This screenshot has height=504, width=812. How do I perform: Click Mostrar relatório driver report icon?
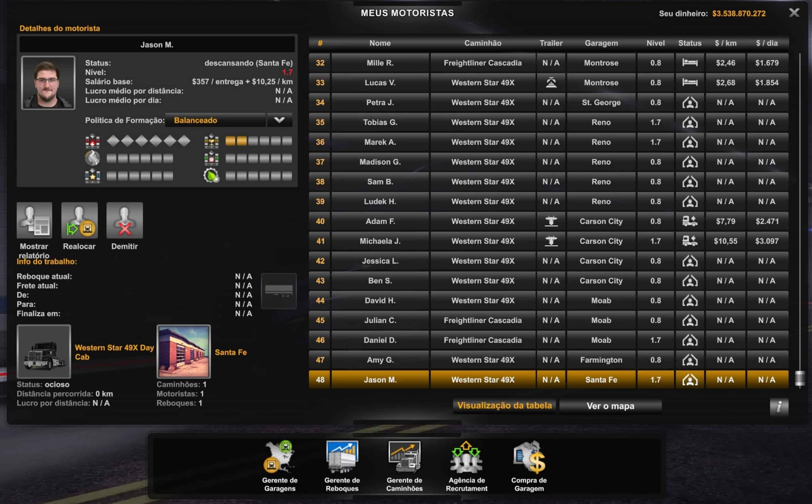tap(34, 220)
